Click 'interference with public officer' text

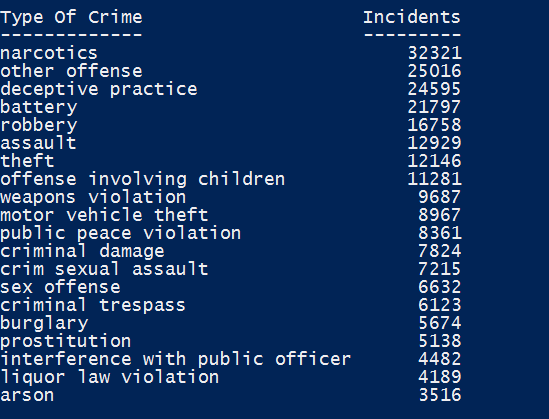pos(175,359)
